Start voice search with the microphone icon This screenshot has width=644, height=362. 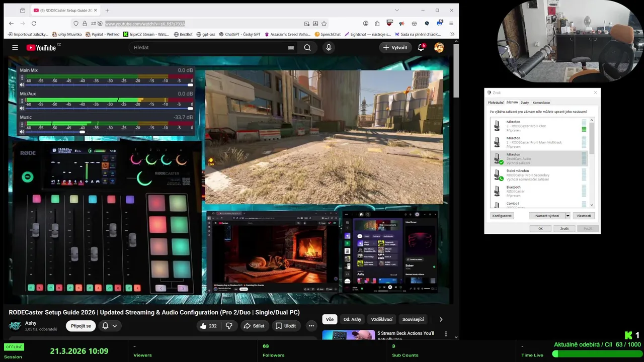tap(329, 47)
